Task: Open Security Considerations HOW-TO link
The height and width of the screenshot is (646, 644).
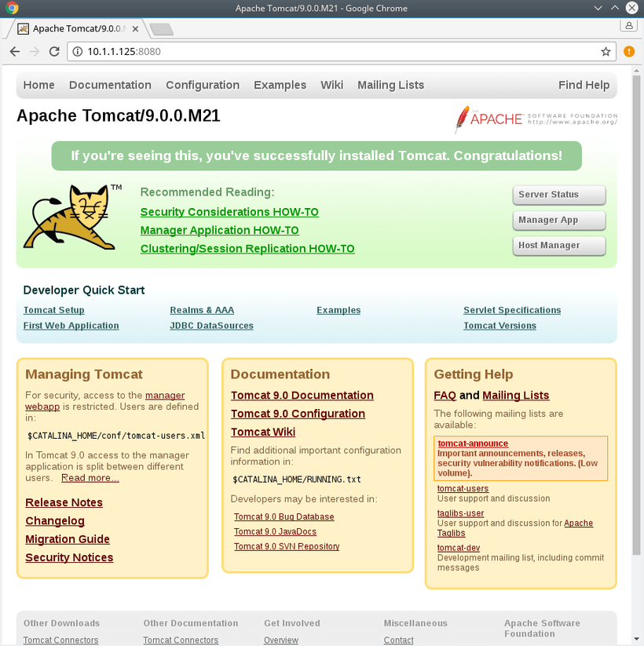Action: 229,212
